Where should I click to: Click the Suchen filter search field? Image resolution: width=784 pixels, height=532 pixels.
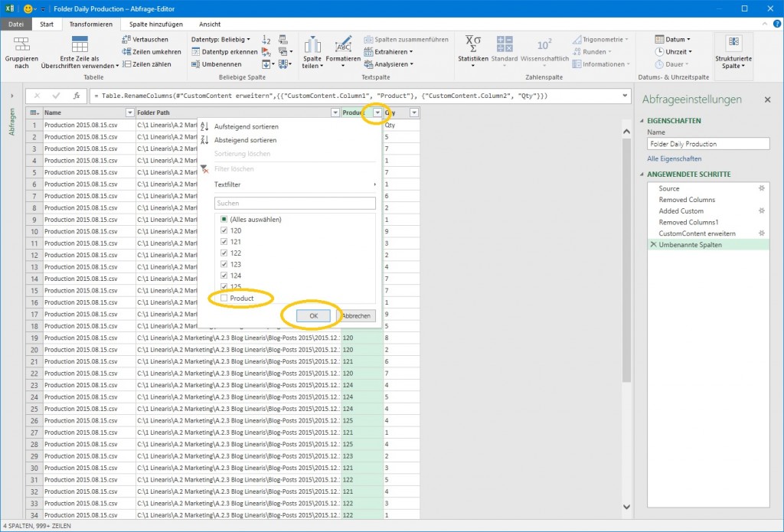(295, 204)
